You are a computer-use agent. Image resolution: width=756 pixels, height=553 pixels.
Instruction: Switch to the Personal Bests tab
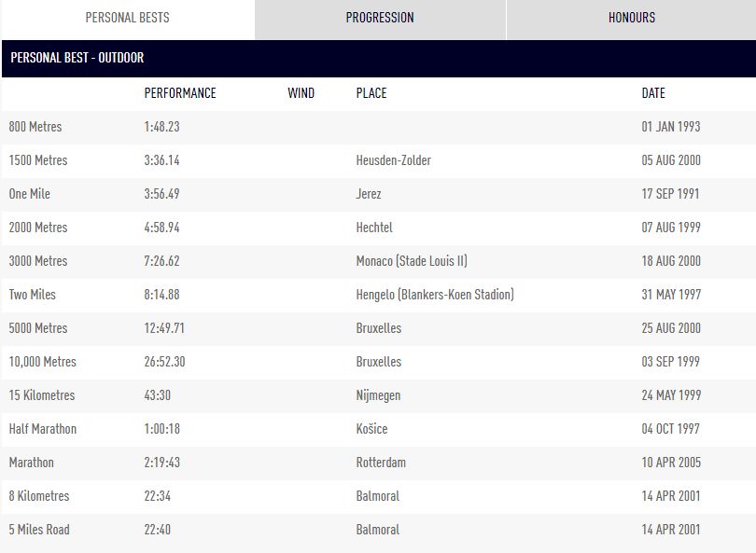[127, 18]
